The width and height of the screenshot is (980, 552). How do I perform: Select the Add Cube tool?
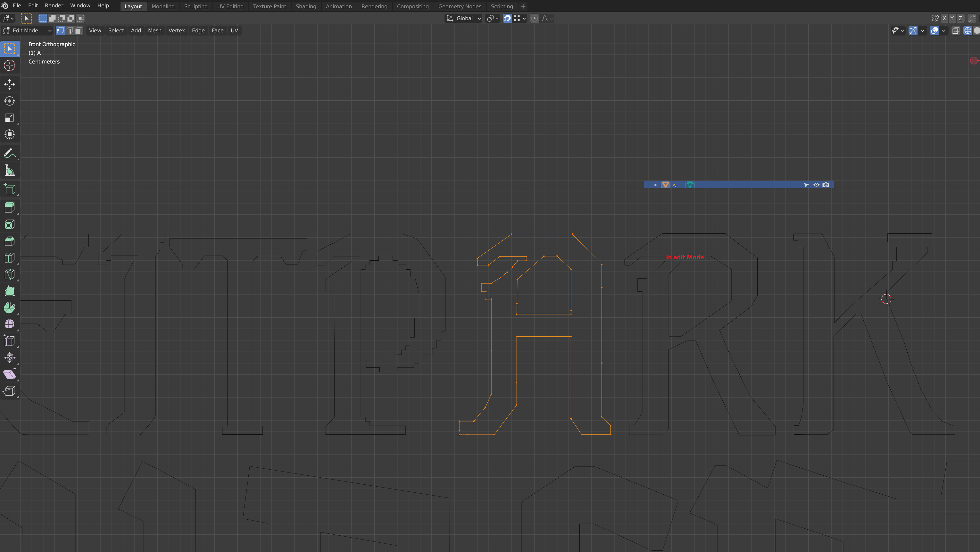point(10,189)
